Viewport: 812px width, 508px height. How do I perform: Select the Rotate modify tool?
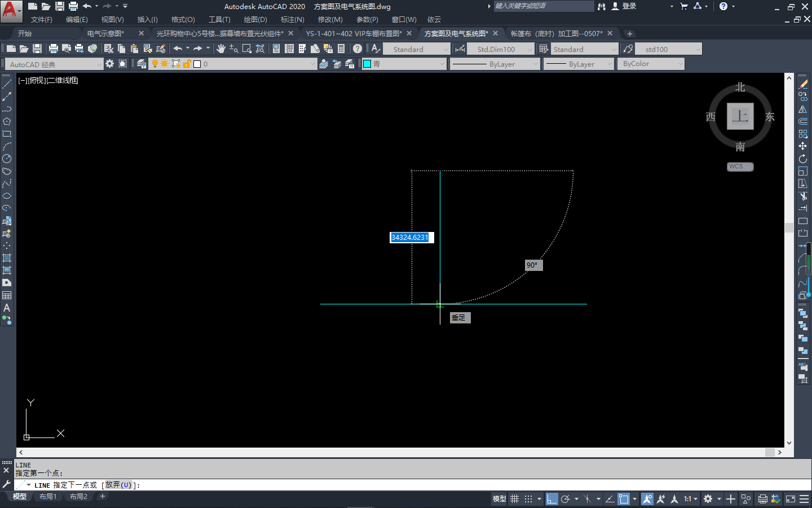point(803,159)
